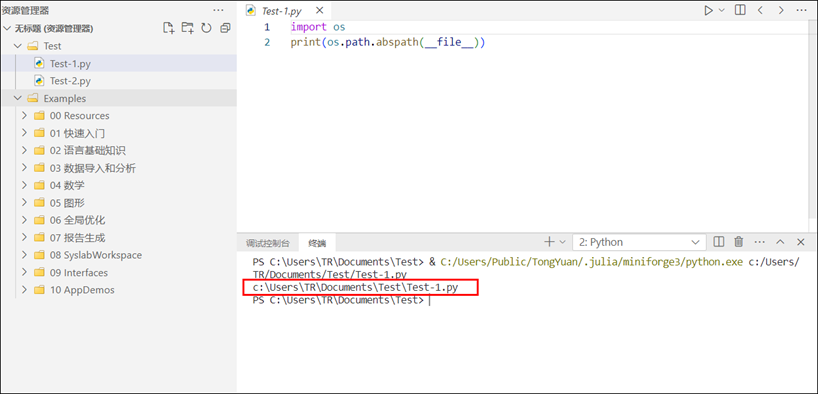This screenshot has width=818, height=394.
Task: Collapse all folders in explorer
Action: point(225,28)
